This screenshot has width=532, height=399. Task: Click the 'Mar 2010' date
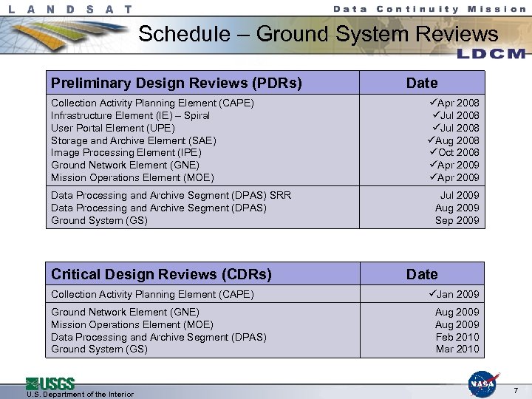pyautogui.click(x=457, y=349)
